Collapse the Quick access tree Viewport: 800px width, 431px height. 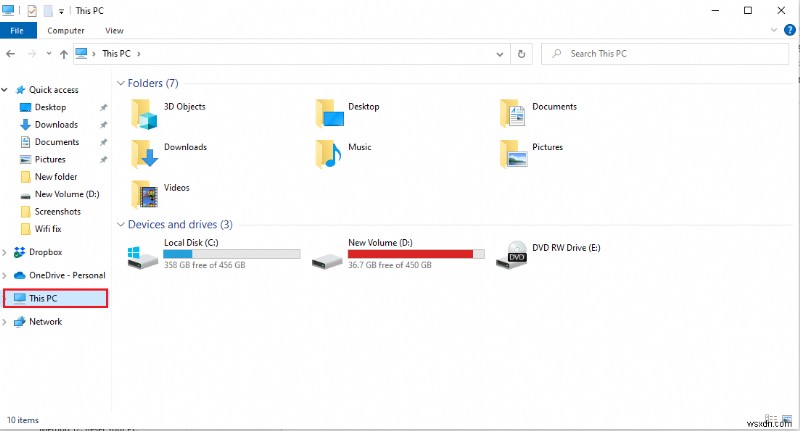5,90
